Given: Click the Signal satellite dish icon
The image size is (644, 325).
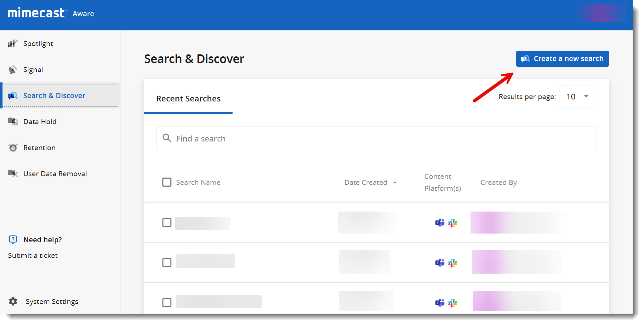Looking at the screenshot, I should (x=13, y=70).
